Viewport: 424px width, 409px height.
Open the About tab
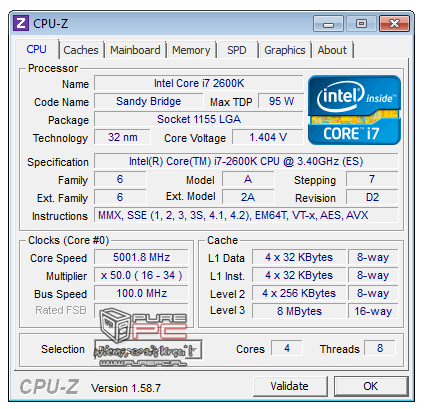click(332, 50)
